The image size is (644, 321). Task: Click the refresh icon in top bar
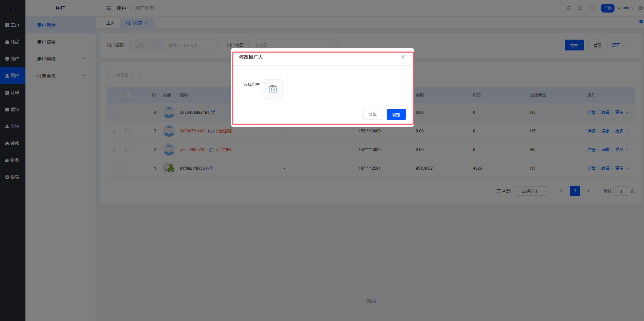tap(569, 8)
